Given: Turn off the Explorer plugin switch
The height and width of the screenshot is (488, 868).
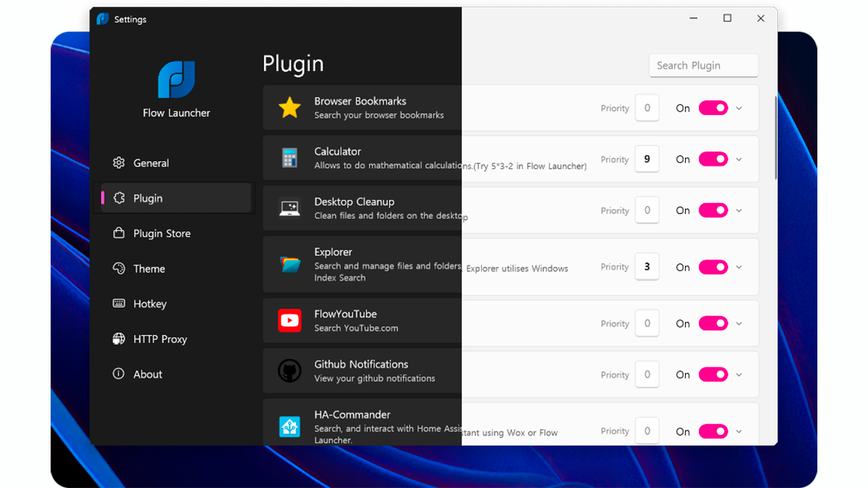Looking at the screenshot, I should 713,267.
